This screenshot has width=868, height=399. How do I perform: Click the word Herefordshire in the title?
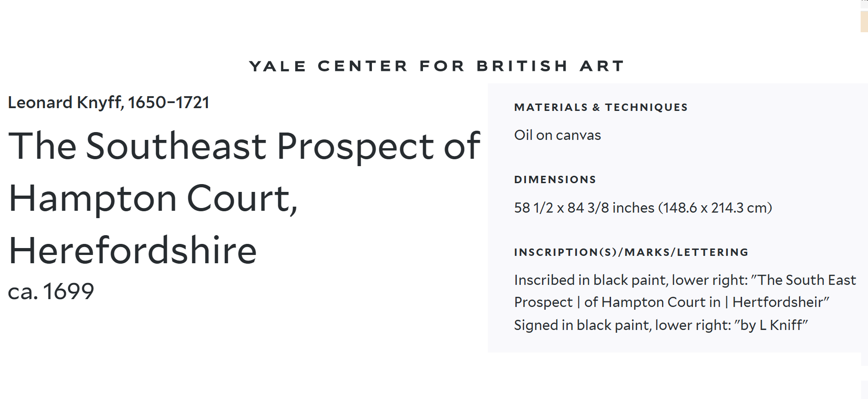pos(132,251)
